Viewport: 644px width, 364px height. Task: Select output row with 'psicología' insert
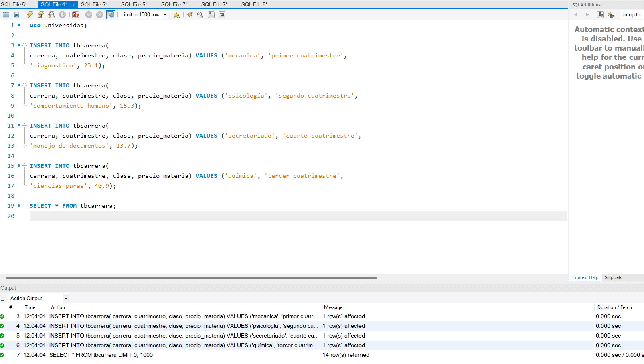pos(322,326)
